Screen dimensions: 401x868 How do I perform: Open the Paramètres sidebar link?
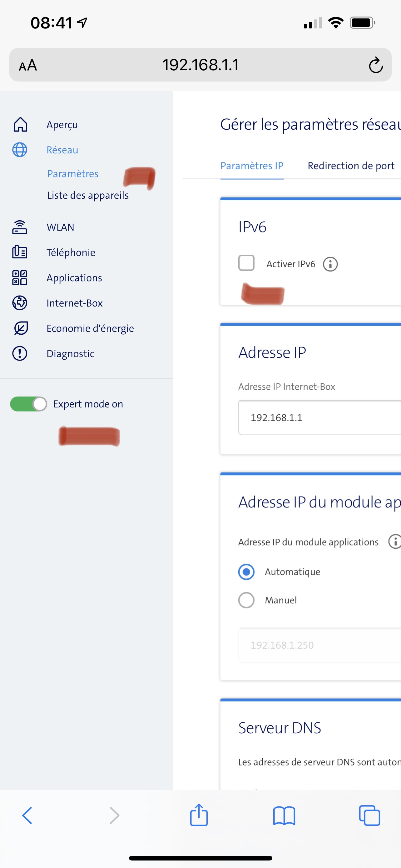(x=73, y=174)
